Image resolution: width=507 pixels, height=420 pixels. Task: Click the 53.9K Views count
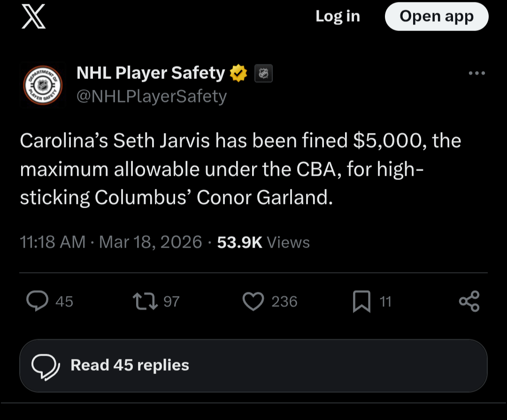coord(263,242)
